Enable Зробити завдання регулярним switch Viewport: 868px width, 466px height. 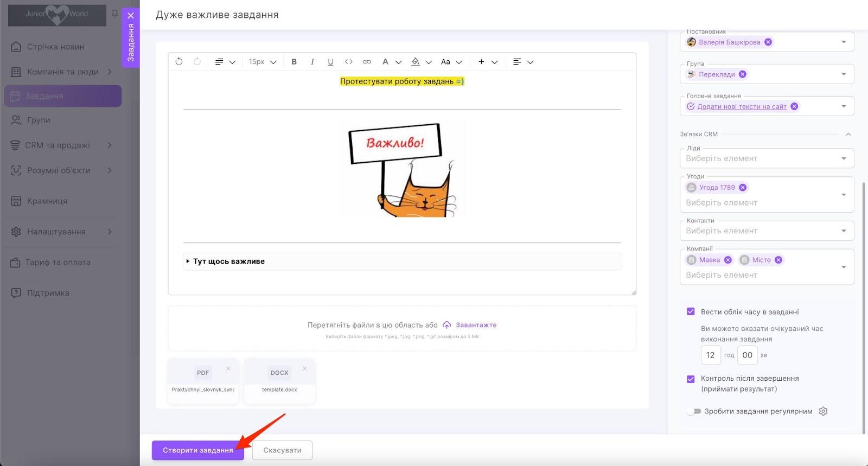(x=694, y=411)
